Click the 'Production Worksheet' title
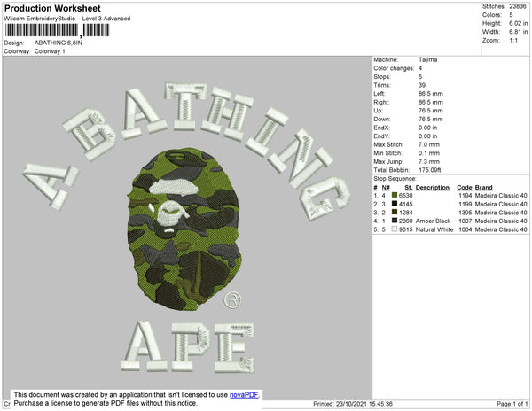The width and height of the screenshot is (532, 411). (52, 9)
